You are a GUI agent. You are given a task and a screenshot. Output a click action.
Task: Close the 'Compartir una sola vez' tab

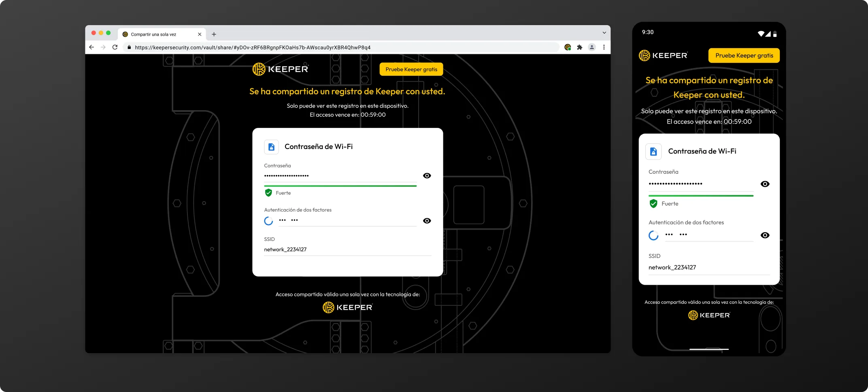click(200, 34)
